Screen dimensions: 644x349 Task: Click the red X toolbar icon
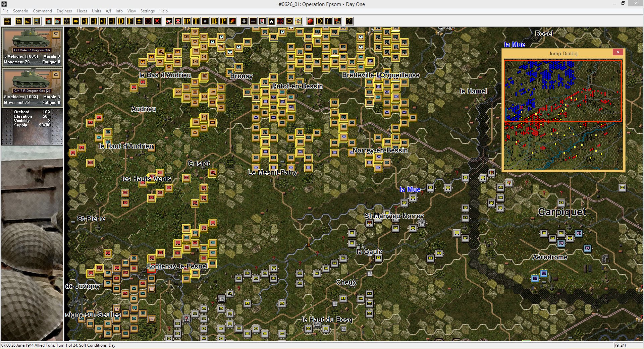click(x=157, y=21)
